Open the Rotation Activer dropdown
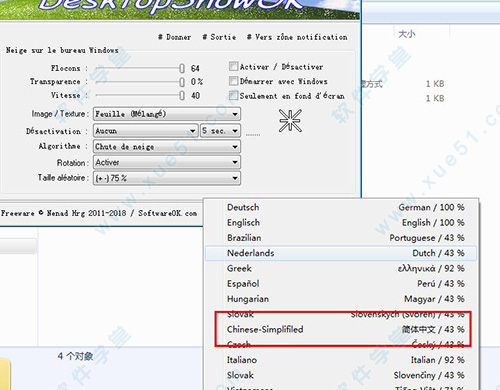Screen dimensions: 500x390 [167, 162]
